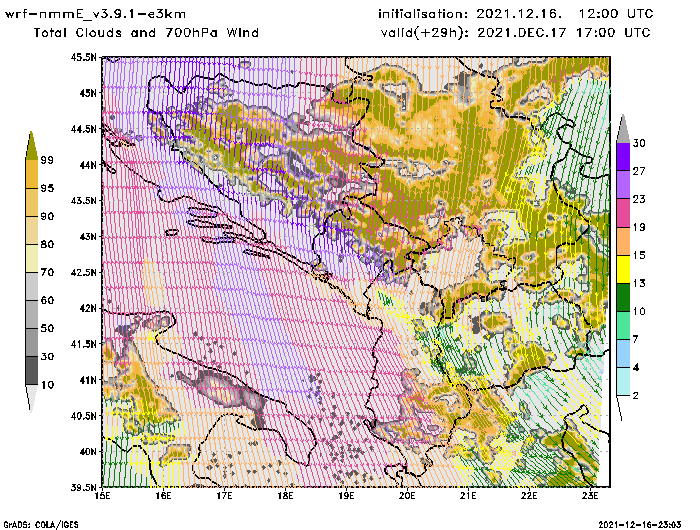Viewport: 700px width, 530px height.
Task: Click the olive triangle above 99 in the cloud legend
Action: 31,146
